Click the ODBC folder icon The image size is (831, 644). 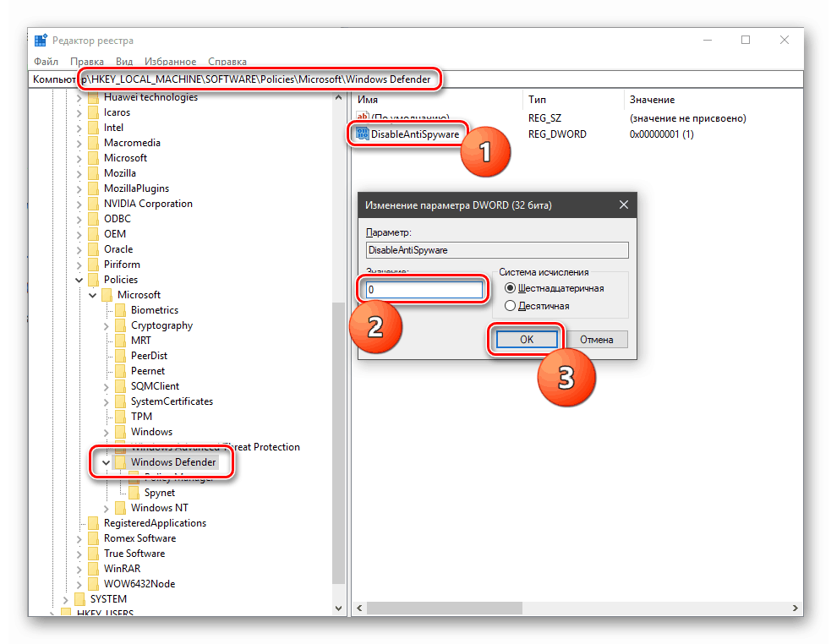click(x=93, y=218)
